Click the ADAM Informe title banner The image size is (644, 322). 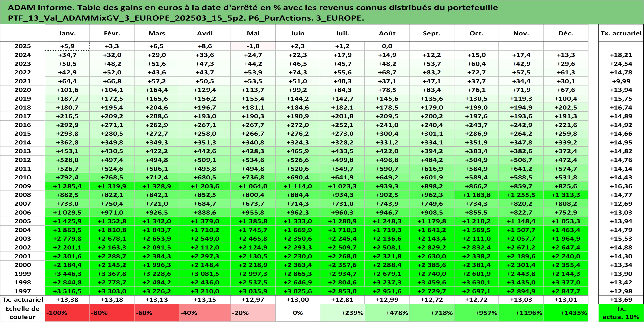[x=322, y=12]
